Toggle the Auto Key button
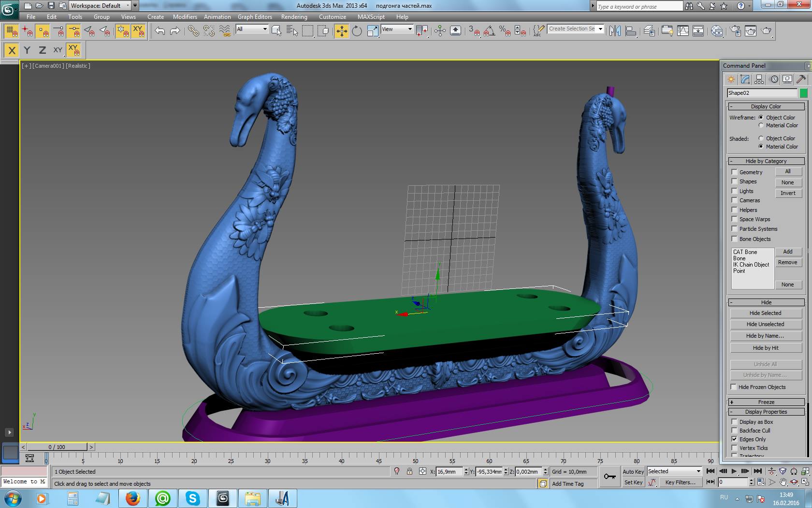This screenshot has width=812, height=508. [x=633, y=472]
